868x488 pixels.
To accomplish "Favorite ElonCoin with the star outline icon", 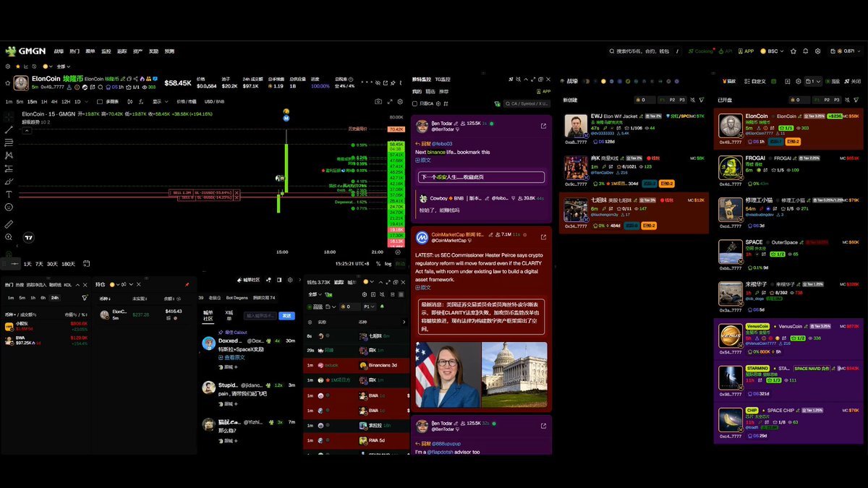I will pyautogui.click(x=7, y=82).
